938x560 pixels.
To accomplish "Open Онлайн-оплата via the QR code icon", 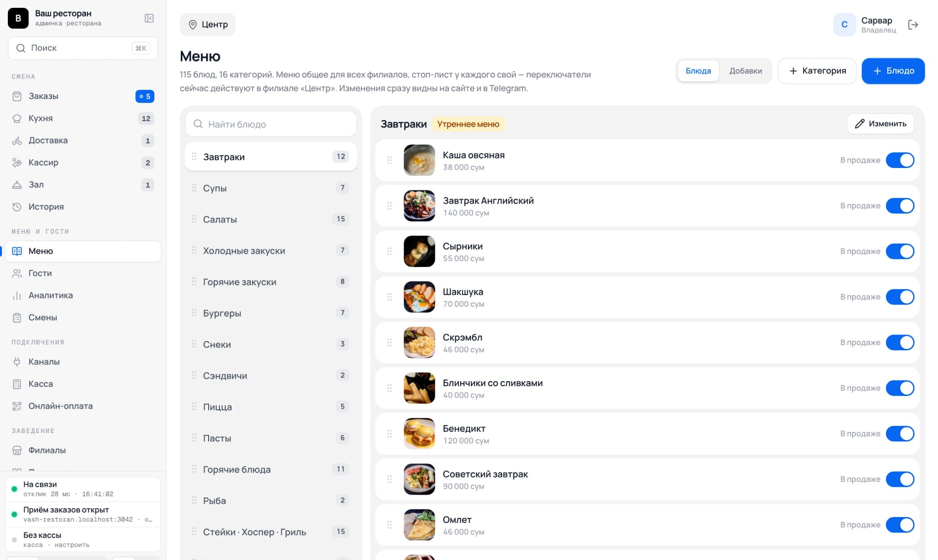I will 17,406.
